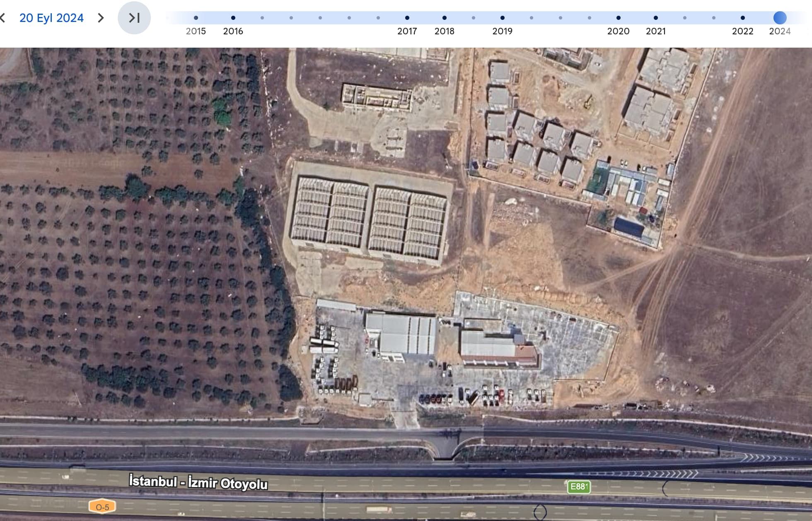Jump to latest imagery with skip-to-end button
The height and width of the screenshot is (521, 812).
[x=134, y=18]
